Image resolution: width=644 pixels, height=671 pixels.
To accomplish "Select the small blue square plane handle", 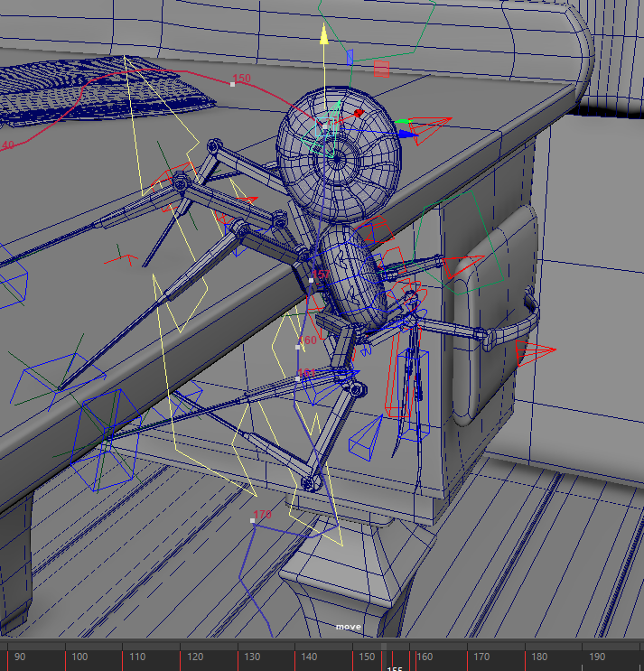I will tap(350, 56).
